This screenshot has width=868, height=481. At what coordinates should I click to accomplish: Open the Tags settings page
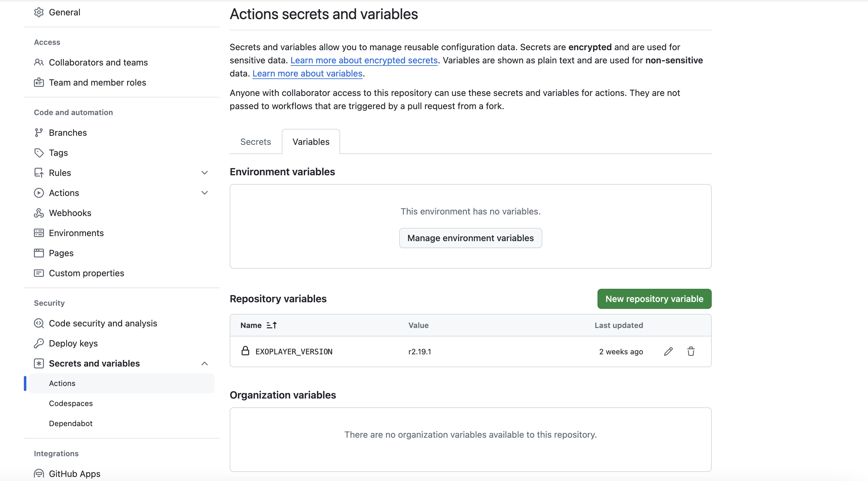tap(58, 153)
